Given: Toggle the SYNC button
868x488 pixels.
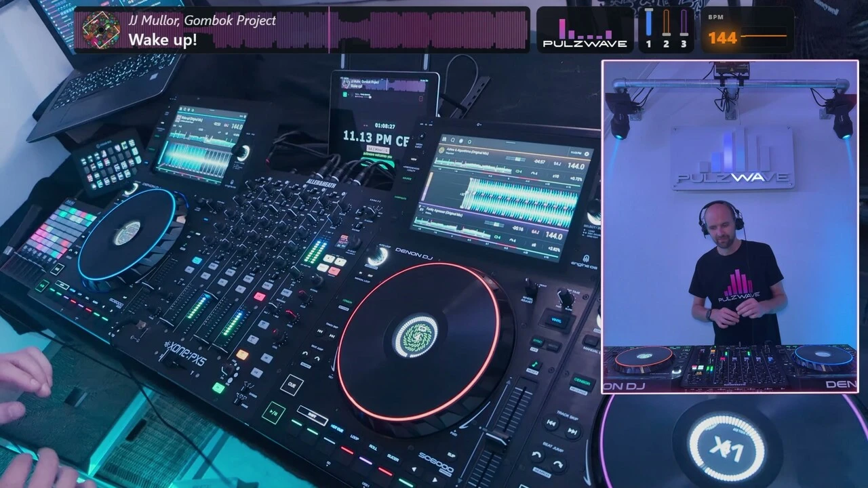Looking at the screenshot, I should pos(536,341).
